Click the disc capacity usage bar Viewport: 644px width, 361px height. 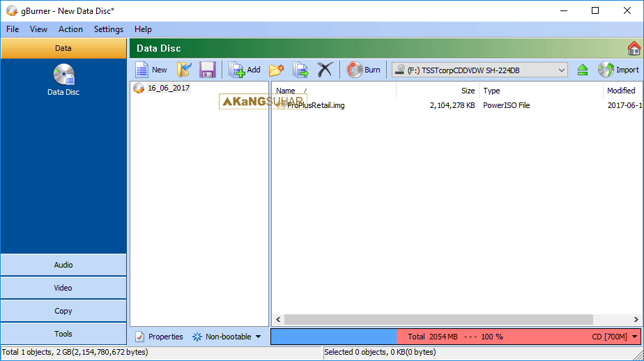coord(456,337)
